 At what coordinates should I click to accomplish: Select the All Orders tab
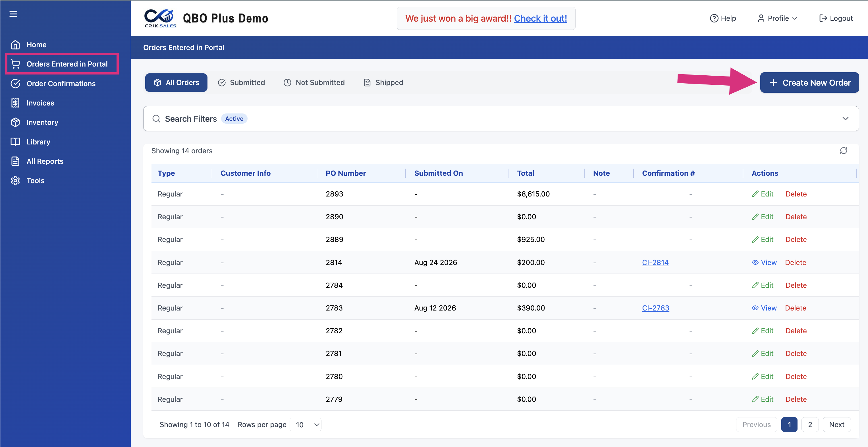tap(176, 82)
